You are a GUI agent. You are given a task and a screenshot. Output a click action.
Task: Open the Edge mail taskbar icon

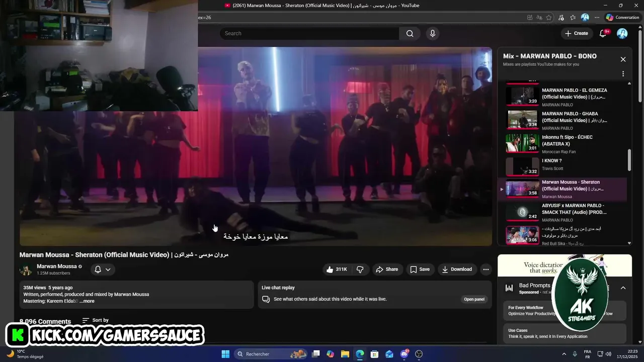click(389, 354)
